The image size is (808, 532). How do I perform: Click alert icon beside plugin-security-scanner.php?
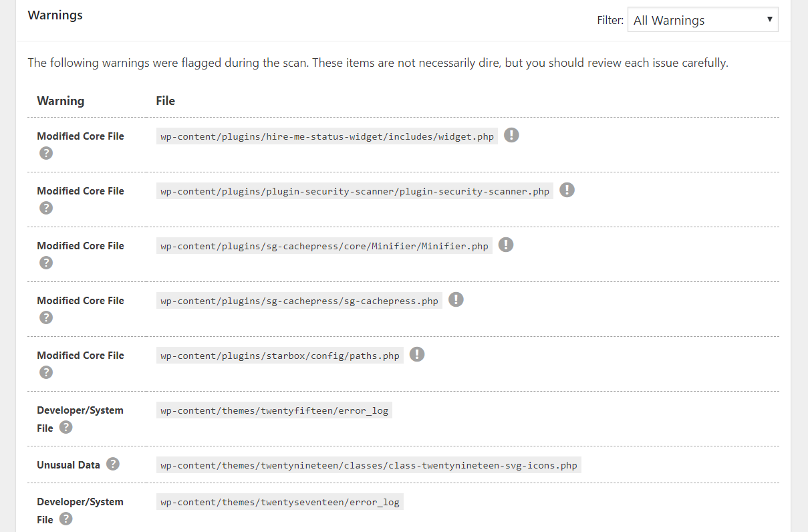click(567, 190)
